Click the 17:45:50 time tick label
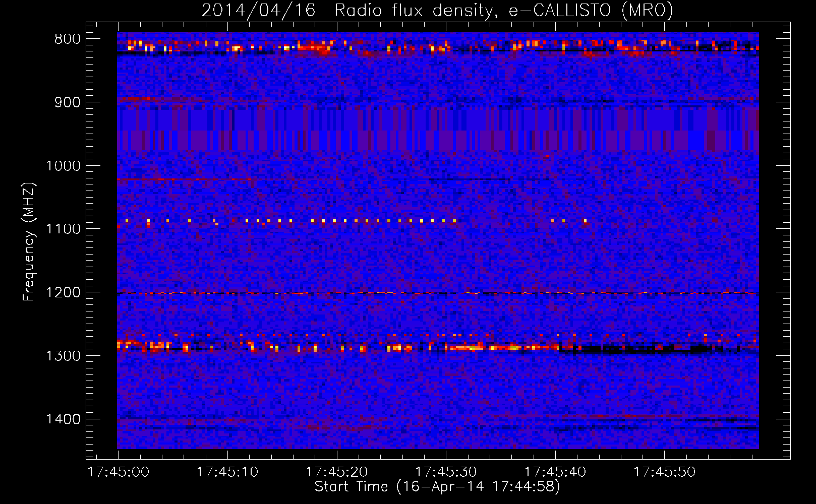Screen dimensions: 816x504 (664, 472)
